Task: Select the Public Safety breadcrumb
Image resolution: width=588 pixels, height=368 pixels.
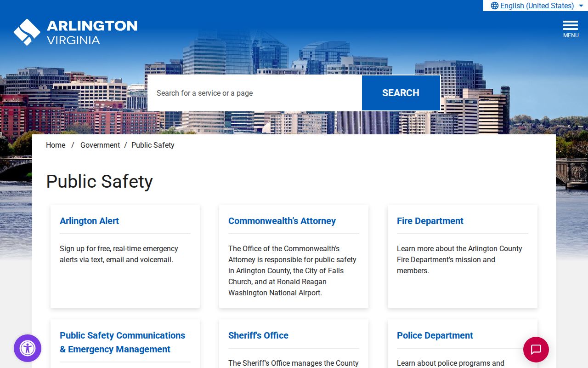Action: [x=153, y=145]
